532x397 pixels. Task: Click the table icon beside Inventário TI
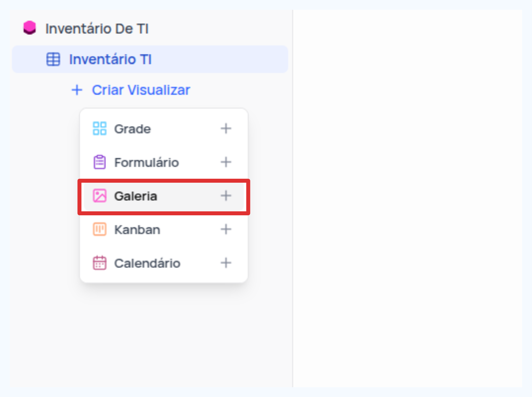53,59
